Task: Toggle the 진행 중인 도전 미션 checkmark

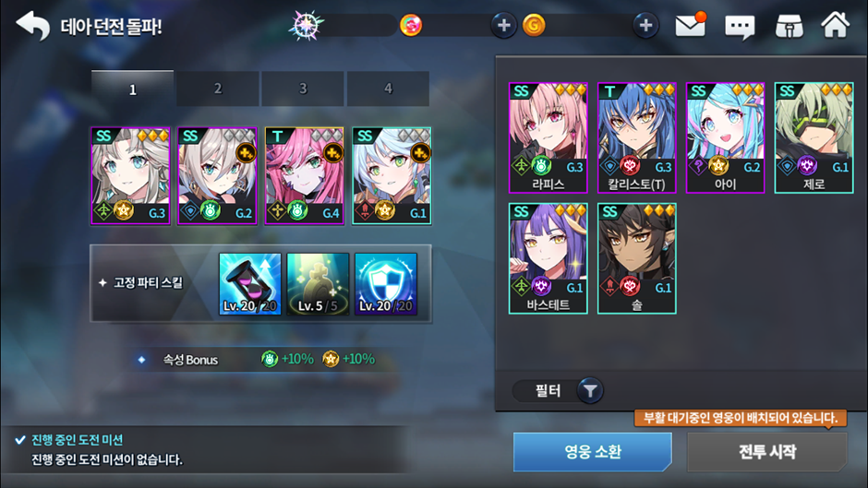Action: pos(20,440)
